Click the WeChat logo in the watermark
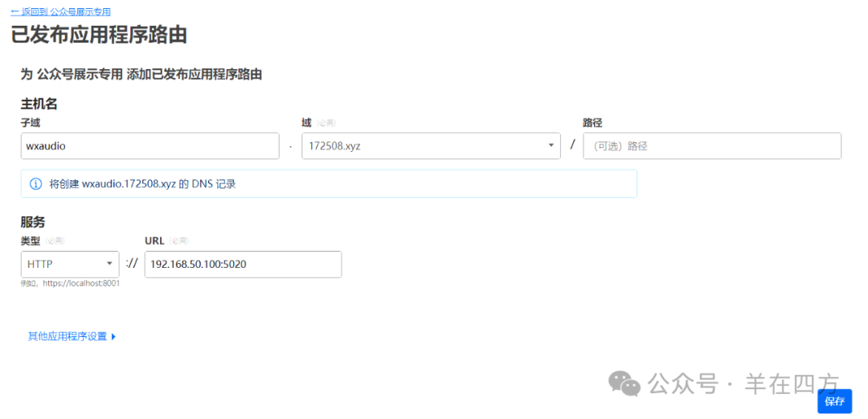868x419 pixels. tap(624, 384)
